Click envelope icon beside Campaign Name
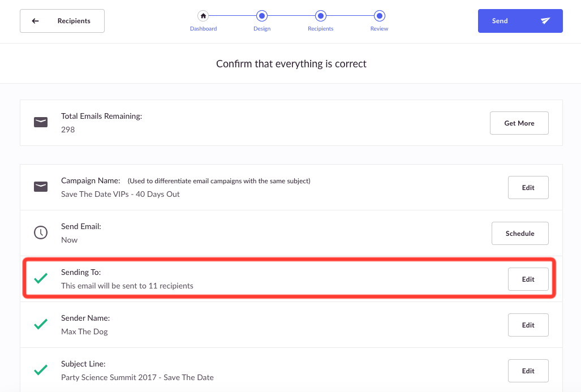581x392 pixels. 41,187
